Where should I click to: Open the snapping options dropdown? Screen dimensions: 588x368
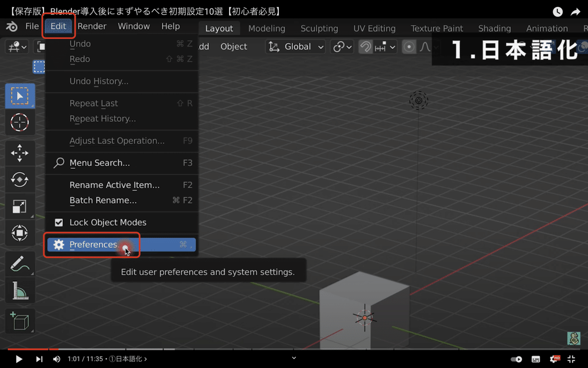pyautogui.click(x=386, y=47)
